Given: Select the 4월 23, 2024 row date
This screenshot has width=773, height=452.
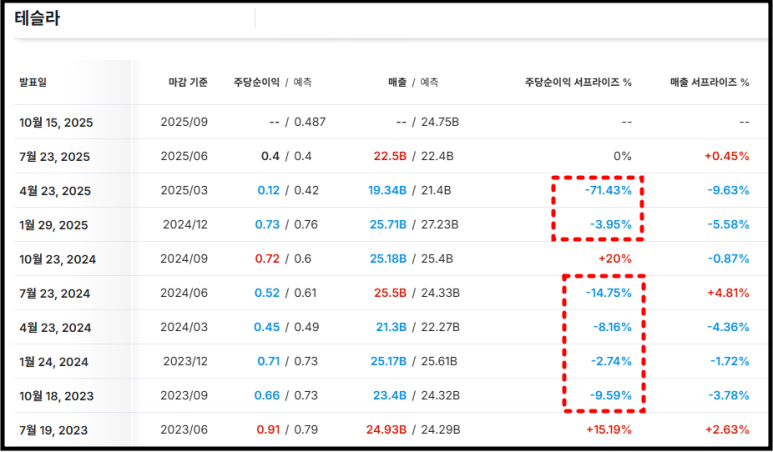Looking at the screenshot, I should click(x=55, y=328).
